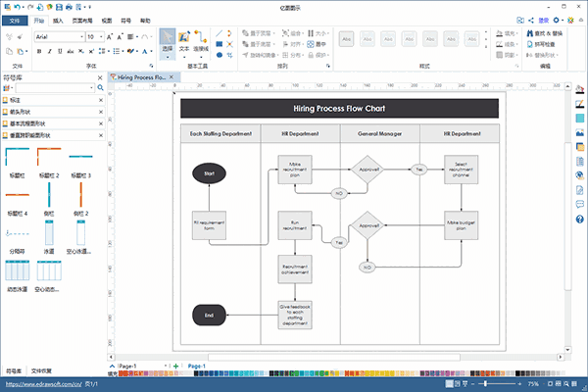588x392 pixels.
Task: Switch to the 页面布局 tab
Action: tap(82, 20)
